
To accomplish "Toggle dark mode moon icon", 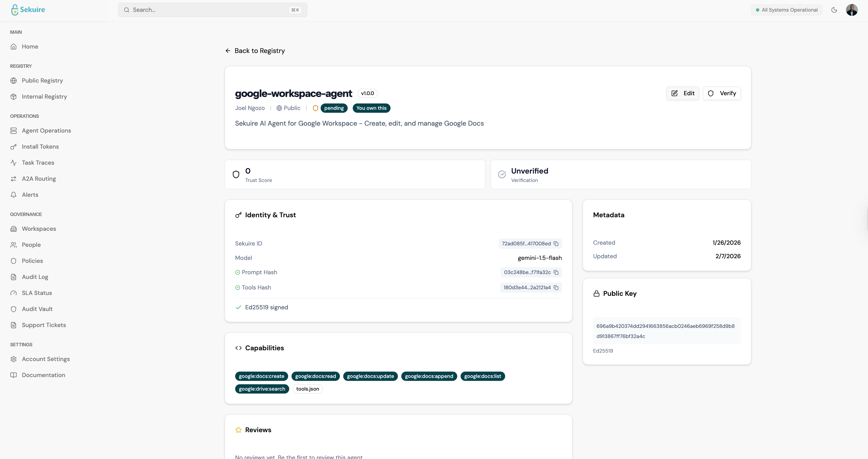I will pos(834,10).
